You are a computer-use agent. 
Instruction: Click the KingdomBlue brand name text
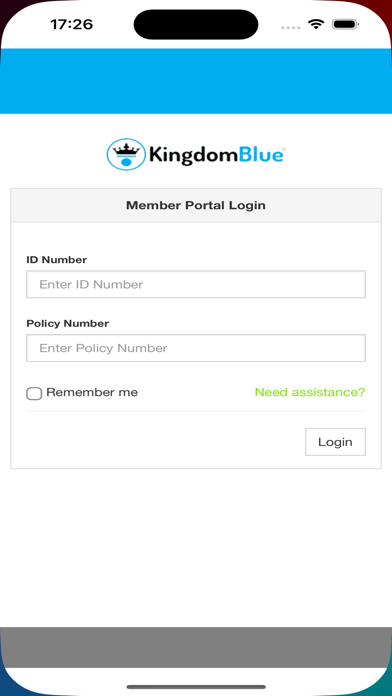(217, 155)
